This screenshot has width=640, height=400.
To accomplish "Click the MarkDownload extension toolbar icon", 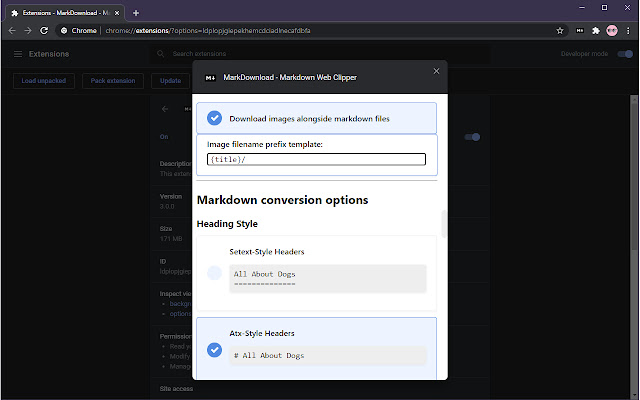I will [x=579, y=30].
